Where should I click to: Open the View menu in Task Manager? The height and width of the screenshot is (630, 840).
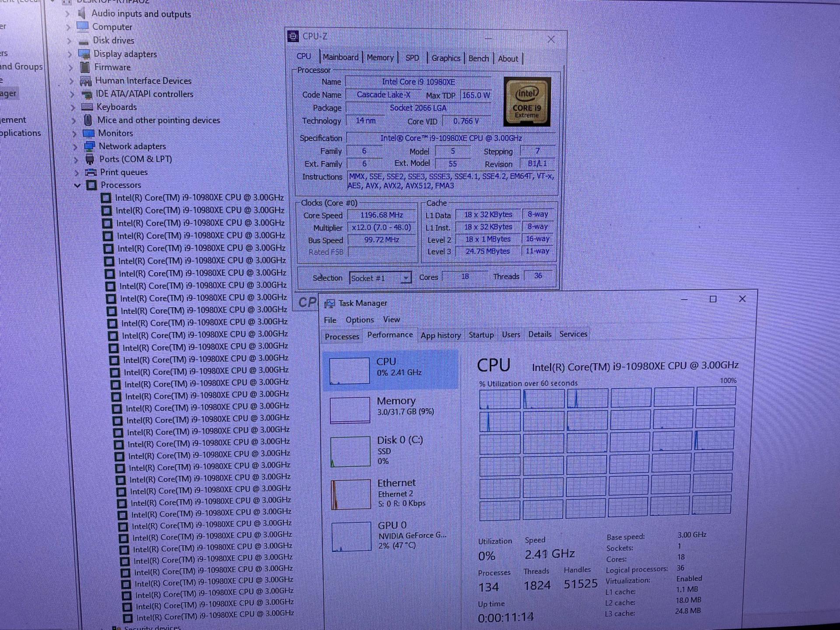[391, 319]
